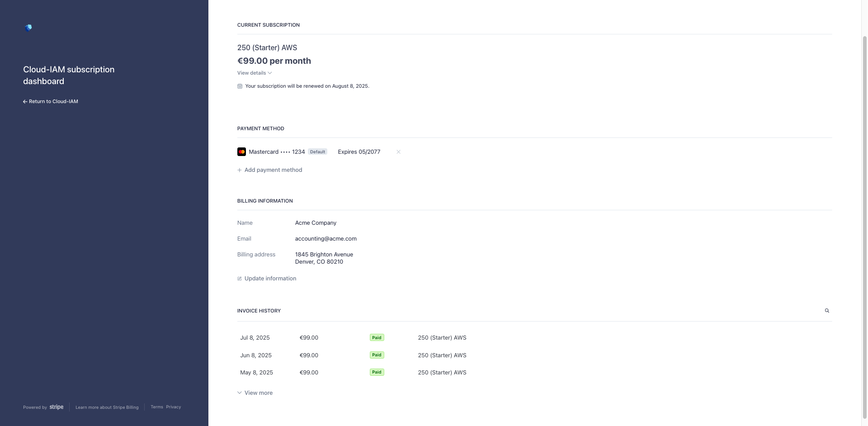Click Acme Company name value
This screenshot has width=868, height=426.
click(316, 223)
